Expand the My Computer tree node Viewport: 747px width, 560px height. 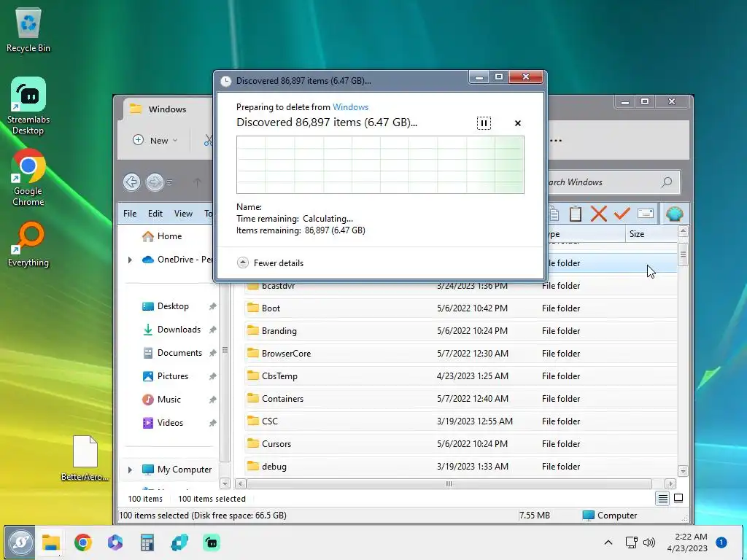130,470
